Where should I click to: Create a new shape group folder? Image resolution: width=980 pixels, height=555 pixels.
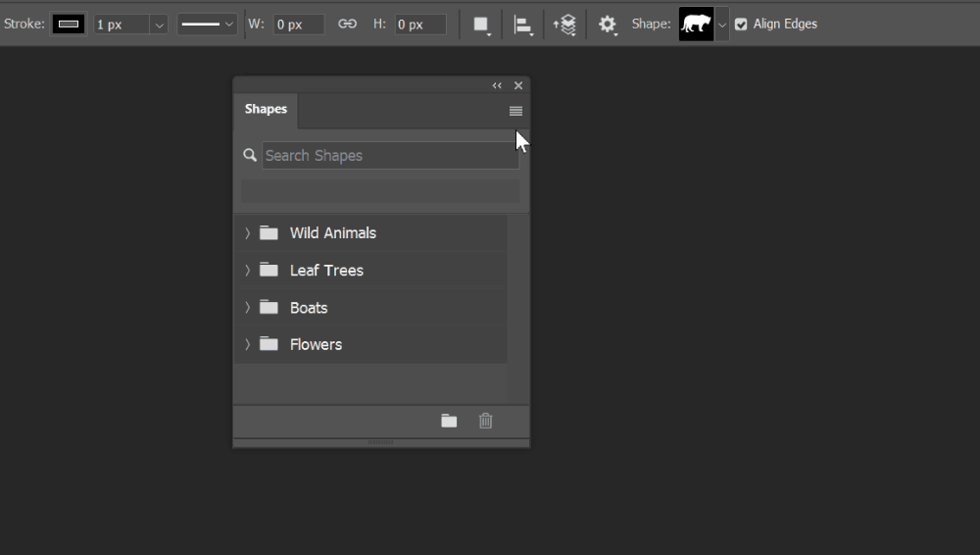point(449,421)
